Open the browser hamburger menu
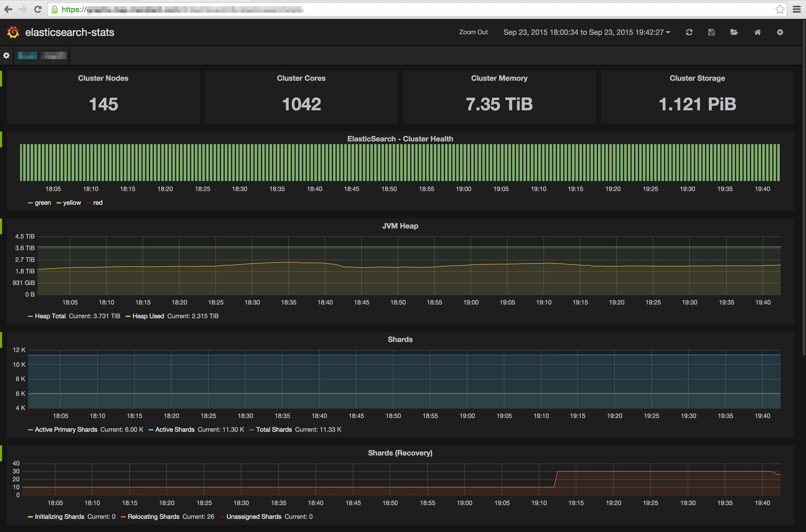 (796, 9)
